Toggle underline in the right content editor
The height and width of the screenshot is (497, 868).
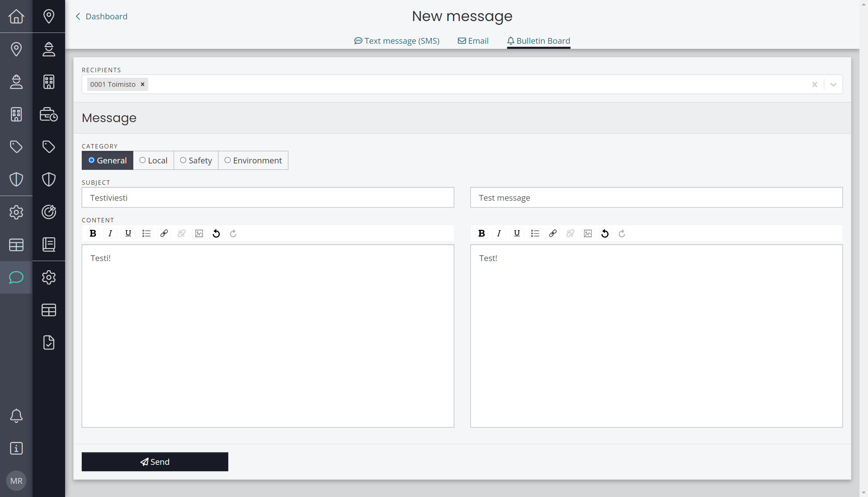[x=517, y=234]
